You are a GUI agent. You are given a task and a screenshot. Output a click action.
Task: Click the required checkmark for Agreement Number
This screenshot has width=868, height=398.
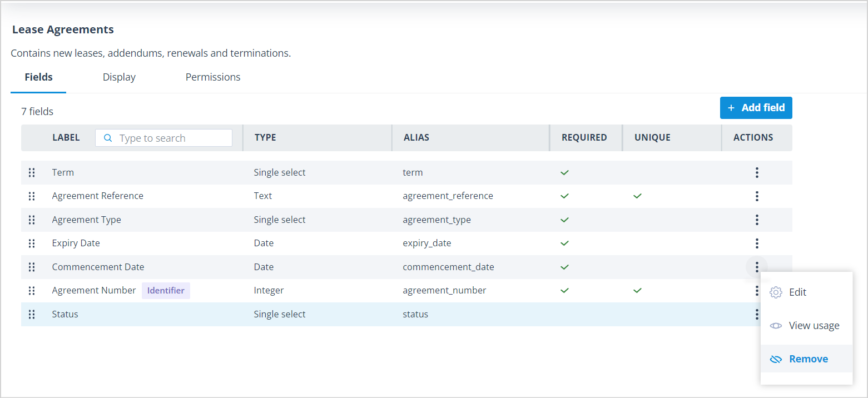click(x=564, y=290)
